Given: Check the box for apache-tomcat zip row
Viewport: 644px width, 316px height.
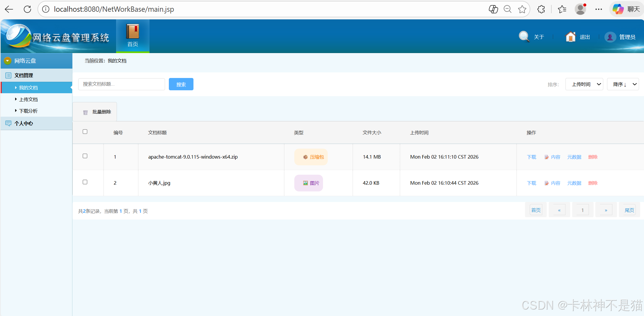Looking at the screenshot, I should tap(85, 156).
